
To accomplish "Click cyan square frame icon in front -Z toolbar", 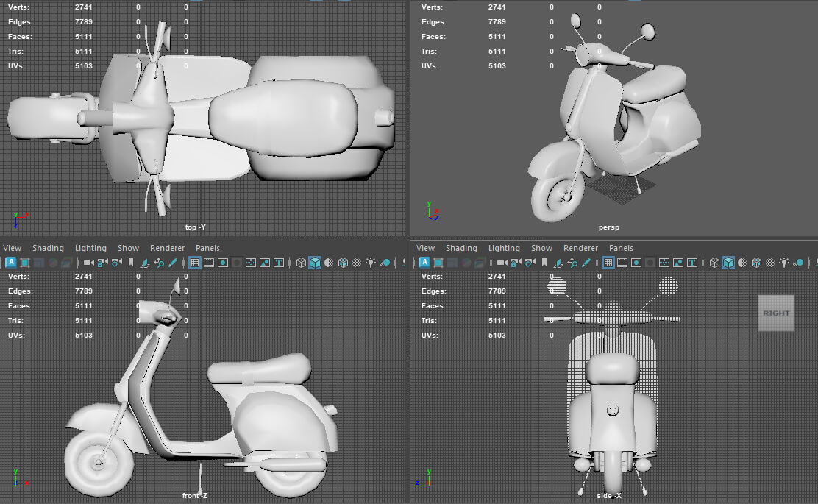I will [x=24, y=263].
